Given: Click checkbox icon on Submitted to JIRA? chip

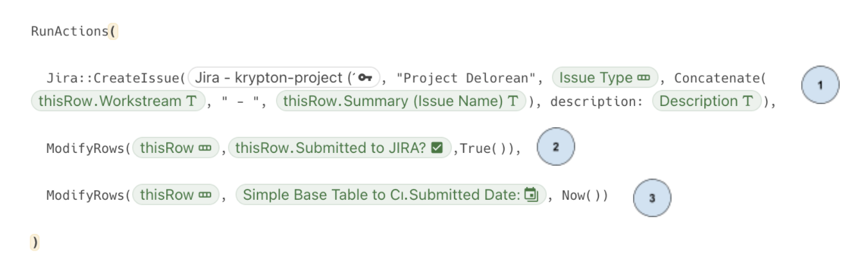Looking at the screenshot, I should pos(437,148).
